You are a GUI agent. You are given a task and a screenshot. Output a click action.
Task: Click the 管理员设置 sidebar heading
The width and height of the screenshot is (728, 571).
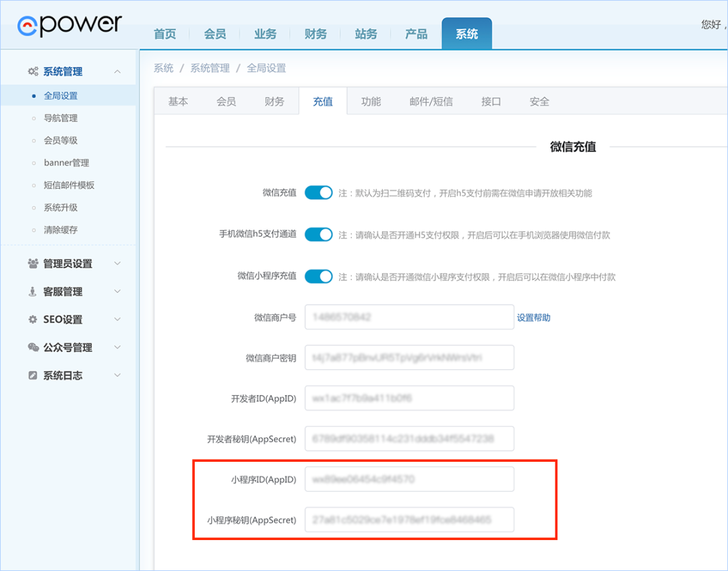(x=68, y=264)
